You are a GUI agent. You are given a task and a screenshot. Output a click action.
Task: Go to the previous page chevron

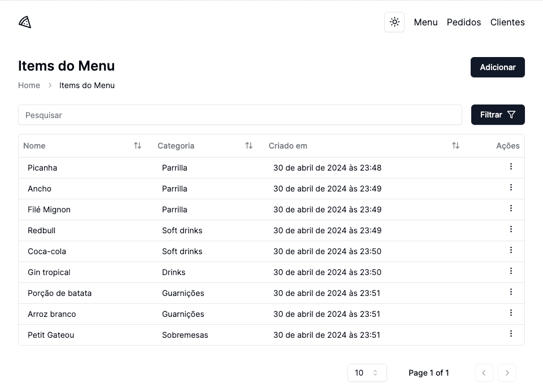click(x=484, y=373)
